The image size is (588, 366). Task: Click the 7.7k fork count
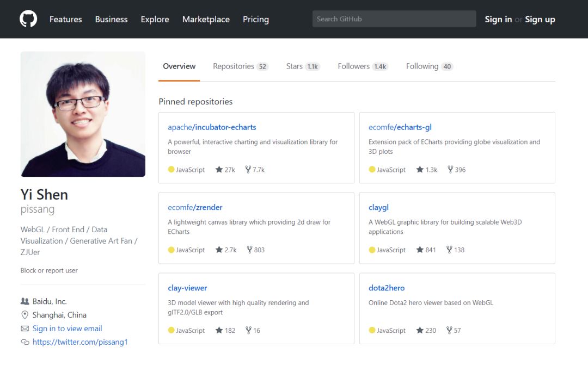(x=259, y=170)
